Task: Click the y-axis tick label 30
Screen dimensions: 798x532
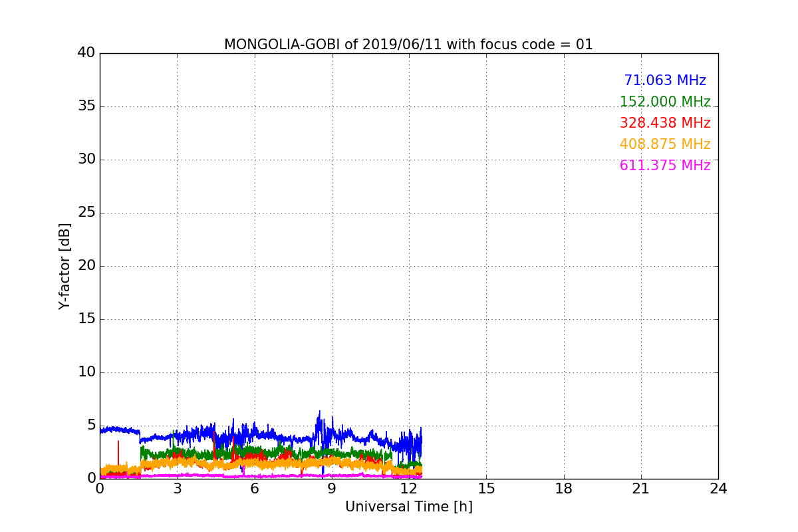Action: pyautogui.click(x=86, y=160)
